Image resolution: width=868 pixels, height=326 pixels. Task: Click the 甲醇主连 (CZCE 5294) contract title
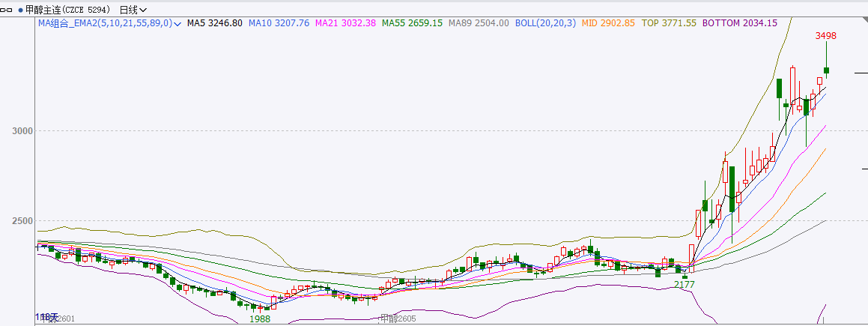(x=67, y=10)
